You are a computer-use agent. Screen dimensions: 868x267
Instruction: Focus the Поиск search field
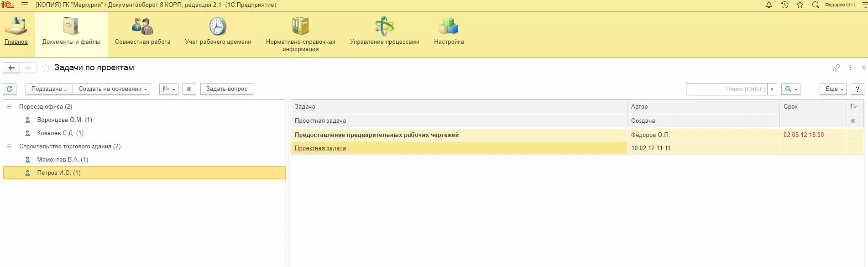pyautogui.click(x=727, y=89)
